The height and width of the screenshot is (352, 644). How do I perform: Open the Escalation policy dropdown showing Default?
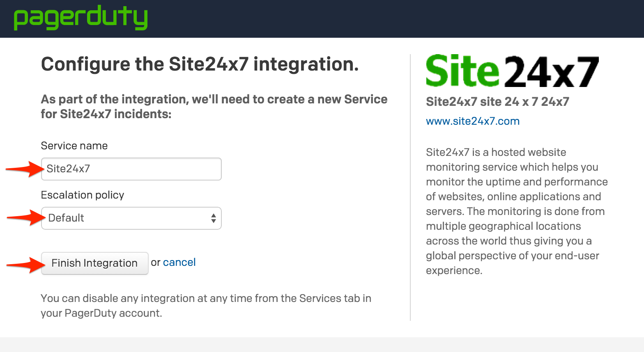coord(127,218)
